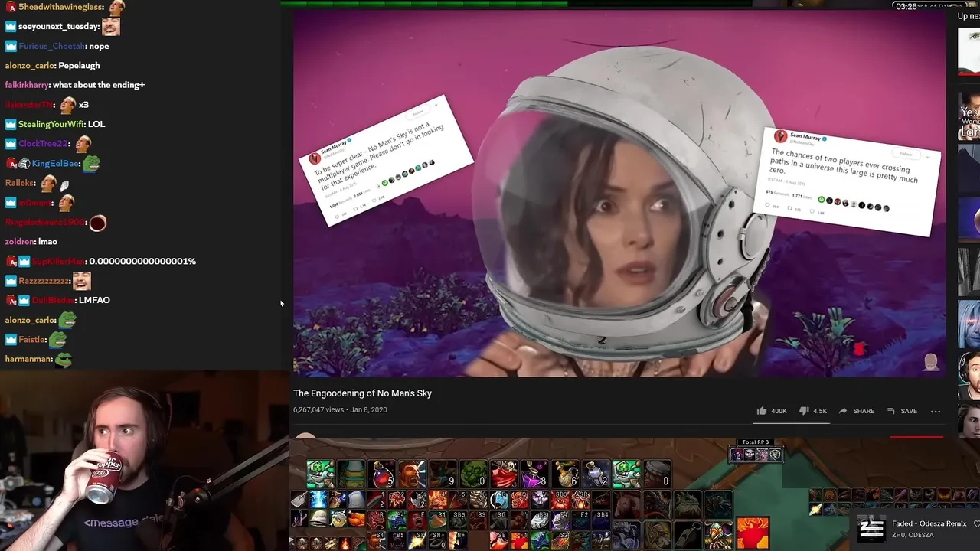Use the golden flask with count 6
Viewport: 980px width, 551px height.
tap(566, 474)
